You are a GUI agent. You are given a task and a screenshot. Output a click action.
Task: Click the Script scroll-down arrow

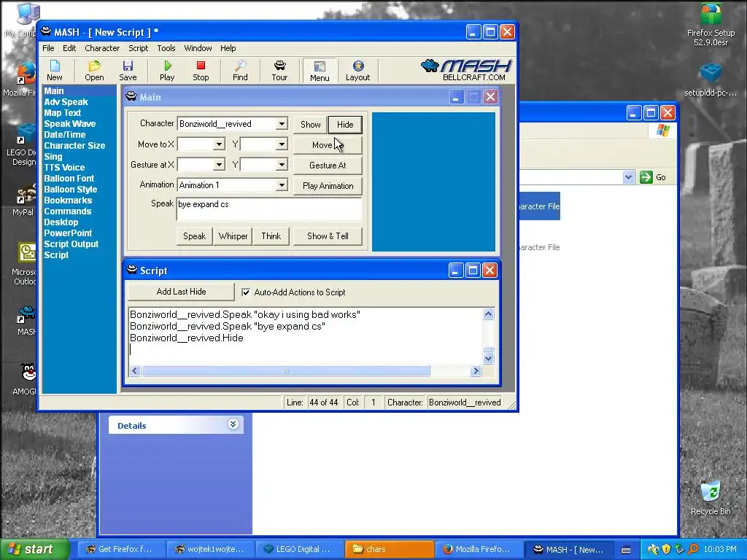coord(488,358)
